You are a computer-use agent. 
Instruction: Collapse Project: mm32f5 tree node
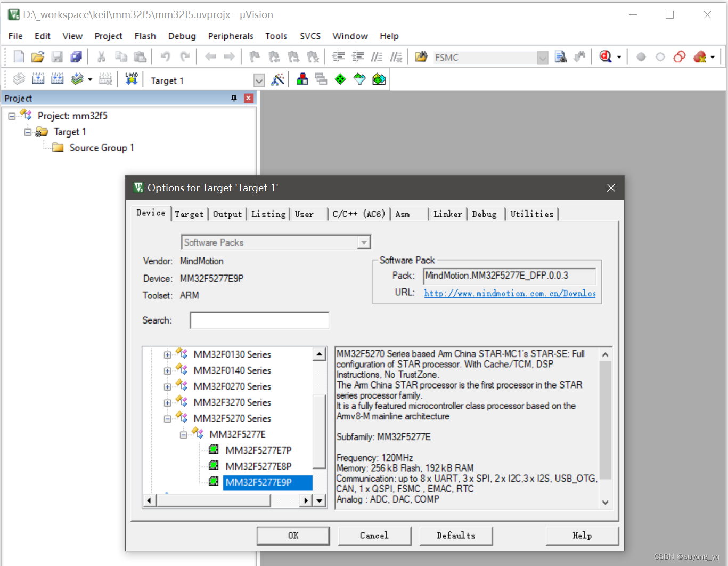point(12,116)
